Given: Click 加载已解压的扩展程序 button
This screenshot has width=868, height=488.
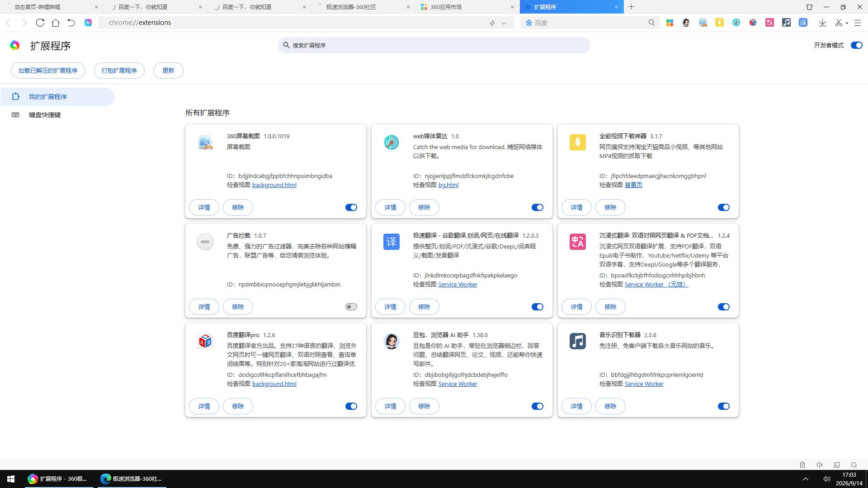Looking at the screenshot, I should [48, 70].
